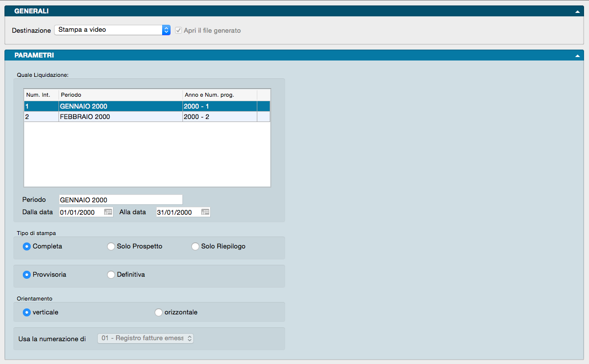This screenshot has height=364, width=589.
Task: Select Provvisoria option
Action: [27, 275]
